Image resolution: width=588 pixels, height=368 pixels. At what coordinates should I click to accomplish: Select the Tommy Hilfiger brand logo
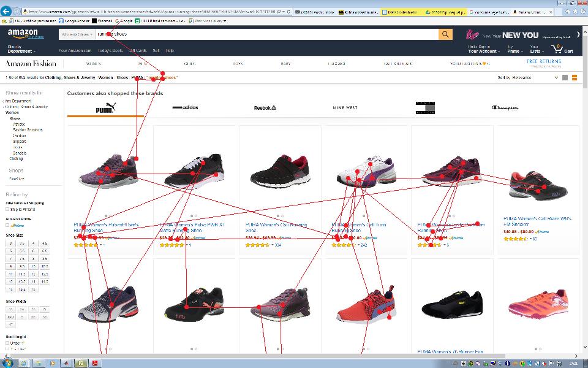[425, 108]
